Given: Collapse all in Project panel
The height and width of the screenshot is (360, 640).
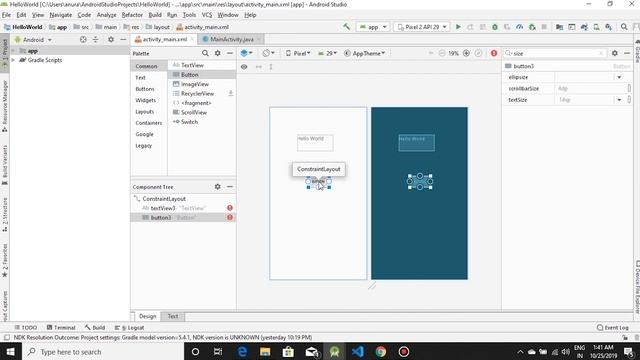Looking at the screenshot, I should (96, 40).
